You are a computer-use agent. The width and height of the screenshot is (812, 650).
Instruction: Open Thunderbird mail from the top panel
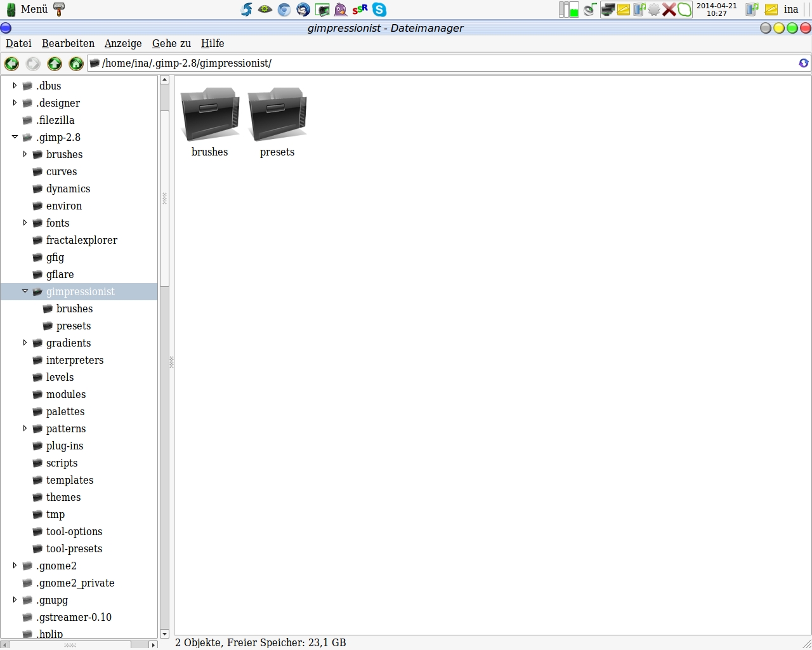tap(303, 10)
